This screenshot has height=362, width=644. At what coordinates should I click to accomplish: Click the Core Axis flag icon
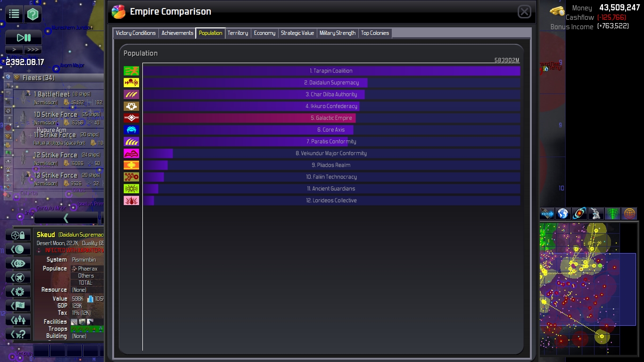tap(132, 130)
